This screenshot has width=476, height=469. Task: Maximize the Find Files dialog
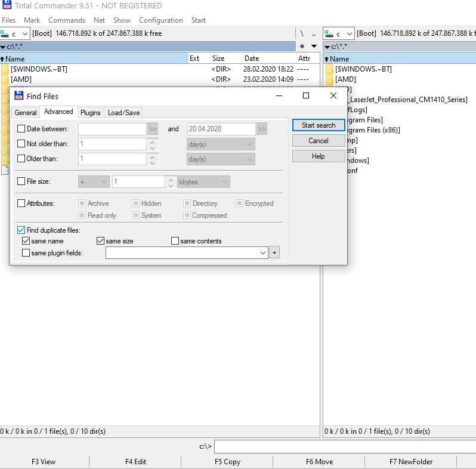pyautogui.click(x=306, y=95)
